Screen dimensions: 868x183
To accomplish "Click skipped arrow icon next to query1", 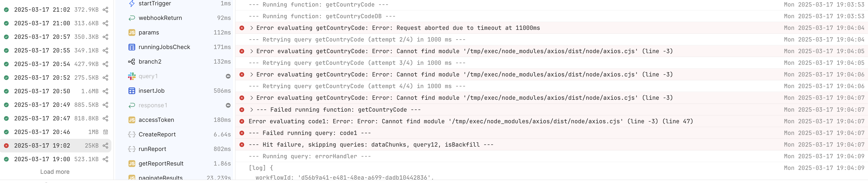I will [228, 76].
